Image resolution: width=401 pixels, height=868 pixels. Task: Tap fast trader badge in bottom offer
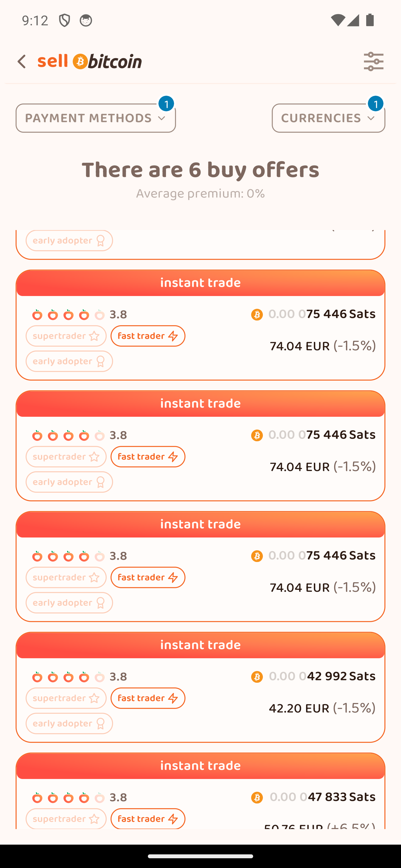point(148,818)
